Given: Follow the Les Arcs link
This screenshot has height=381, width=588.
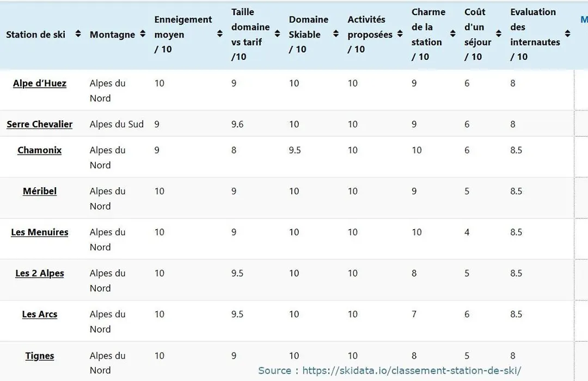Looking at the screenshot, I should click(39, 314).
